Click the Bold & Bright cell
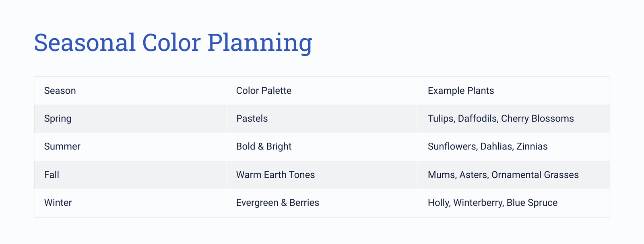 322,147
